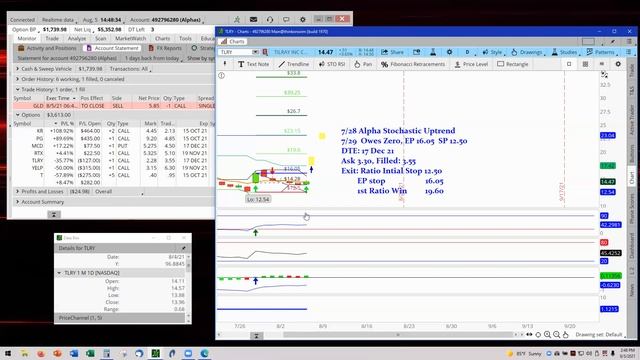The width and height of the screenshot is (640, 360).
Task: Open PowerPoint from the Windows taskbar
Action: coord(57,353)
